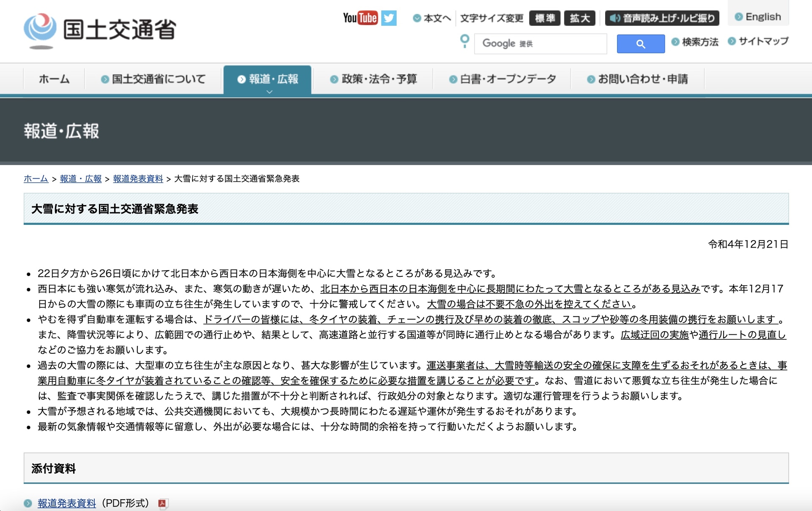Click underlined text 広域迂回の実施
The height and width of the screenshot is (511, 812).
tap(655, 335)
